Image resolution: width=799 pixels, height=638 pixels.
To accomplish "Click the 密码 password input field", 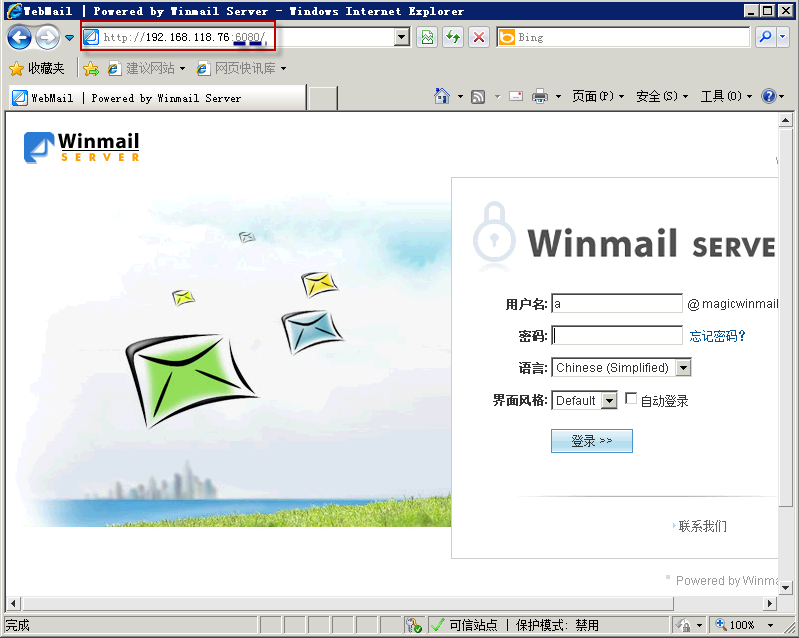I will 617,335.
